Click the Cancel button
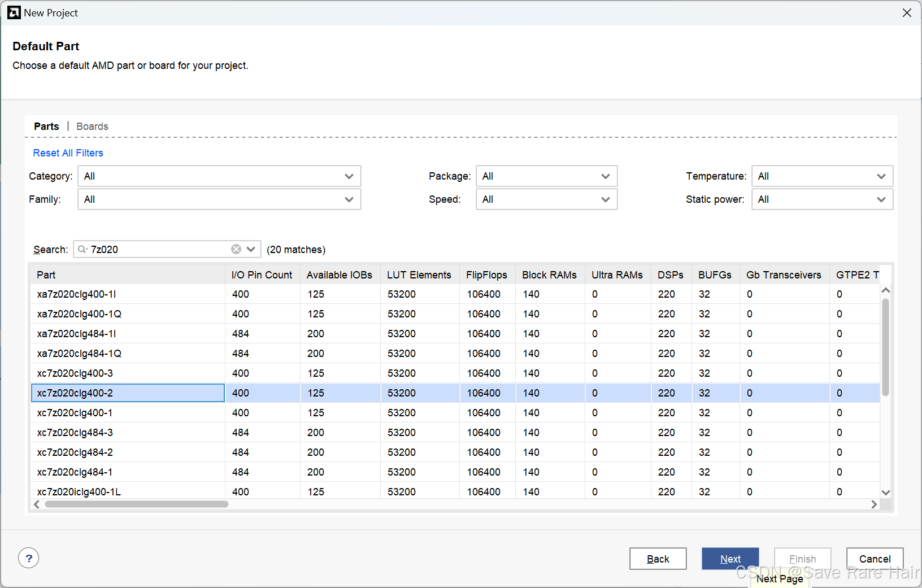This screenshot has height=588, width=922. click(875, 559)
